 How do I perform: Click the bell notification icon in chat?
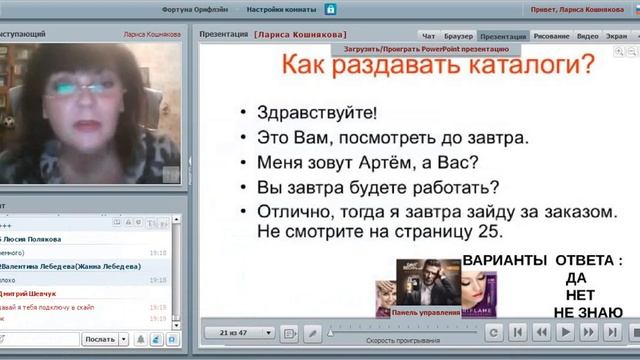pyautogui.click(x=140, y=339)
